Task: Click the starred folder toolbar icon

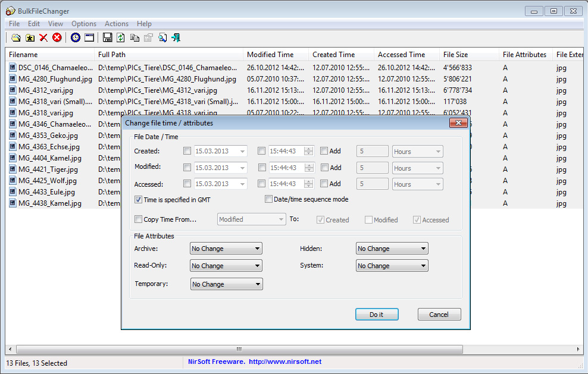Action: [x=30, y=38]
